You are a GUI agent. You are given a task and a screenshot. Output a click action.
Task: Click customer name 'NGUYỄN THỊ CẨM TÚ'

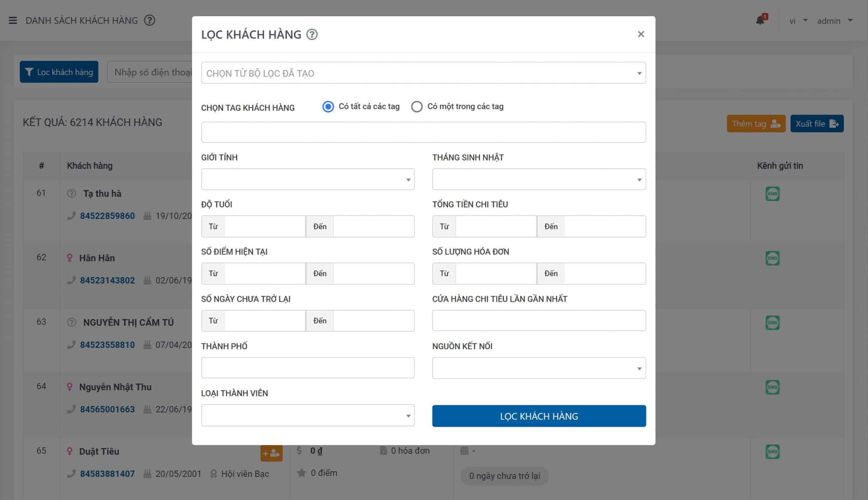click(128, 322)
